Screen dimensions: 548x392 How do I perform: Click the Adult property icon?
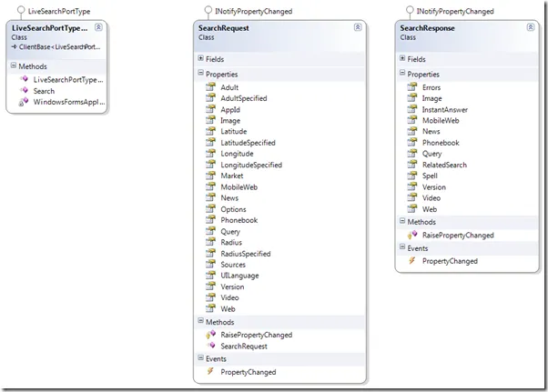coord(210,86)
